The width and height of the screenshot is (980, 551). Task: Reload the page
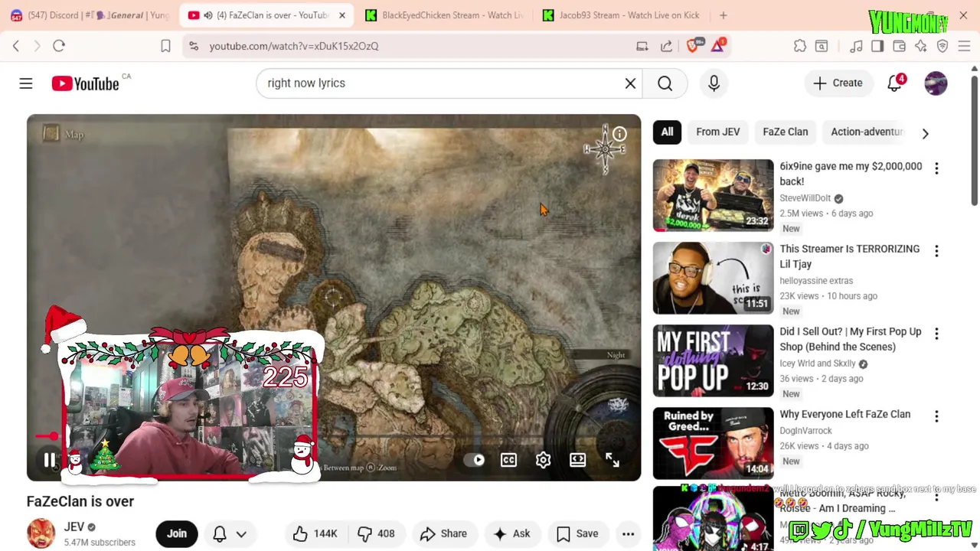59,46
